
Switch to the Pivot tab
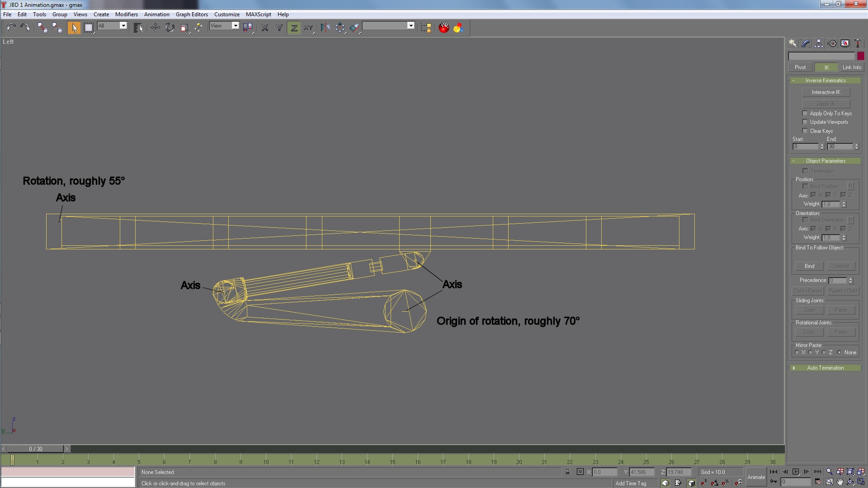(800, 67)
